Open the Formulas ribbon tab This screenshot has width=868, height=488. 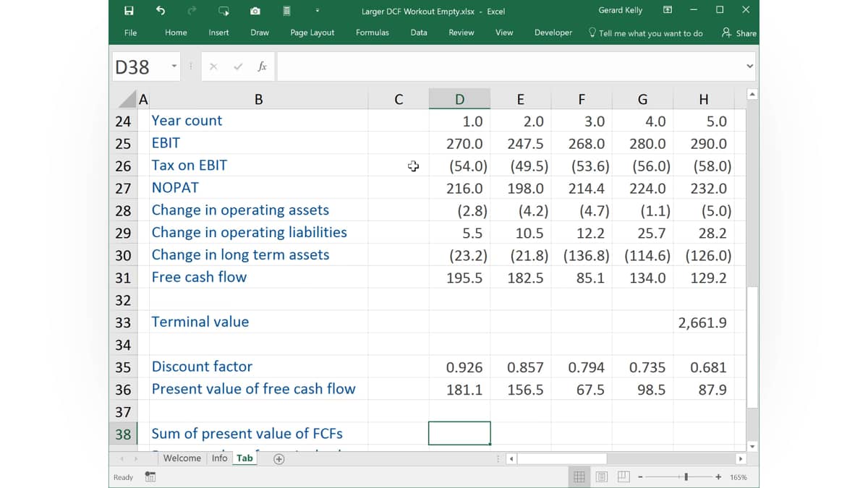point(373,33)
